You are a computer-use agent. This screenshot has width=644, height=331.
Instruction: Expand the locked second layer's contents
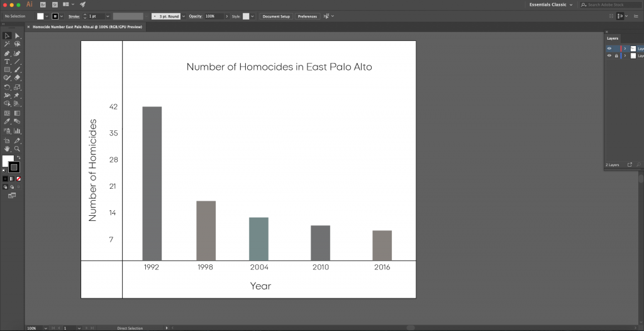click(x=625, y=55)
